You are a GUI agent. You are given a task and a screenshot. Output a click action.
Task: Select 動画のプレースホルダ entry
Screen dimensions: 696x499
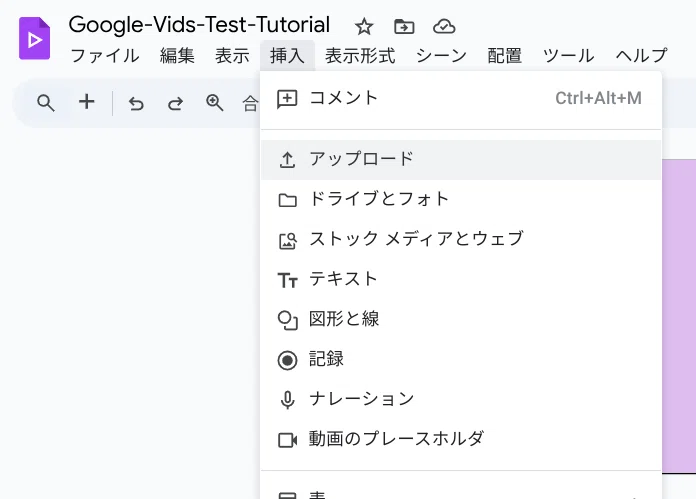(461, 440)
